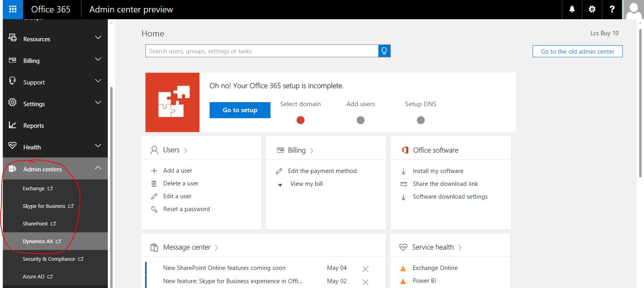
Task: Click the search users, groups, settings field
Action: pos(262,51)
